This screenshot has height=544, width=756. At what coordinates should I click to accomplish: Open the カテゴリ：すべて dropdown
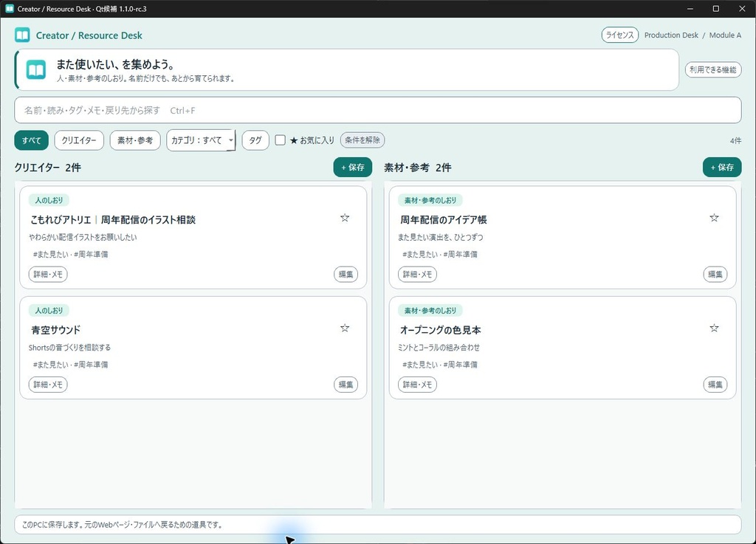tap(201, 140)
